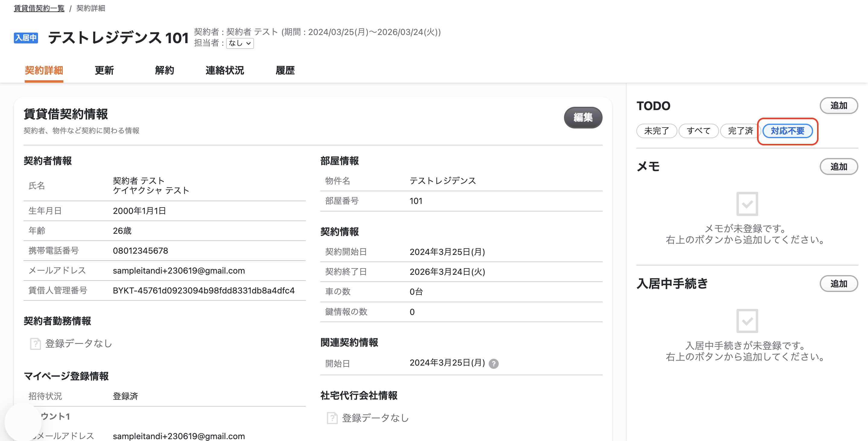Click 車の数 value 0台
Image resolution: width=868 pixels, height=441 pixels.
point(416,292)
